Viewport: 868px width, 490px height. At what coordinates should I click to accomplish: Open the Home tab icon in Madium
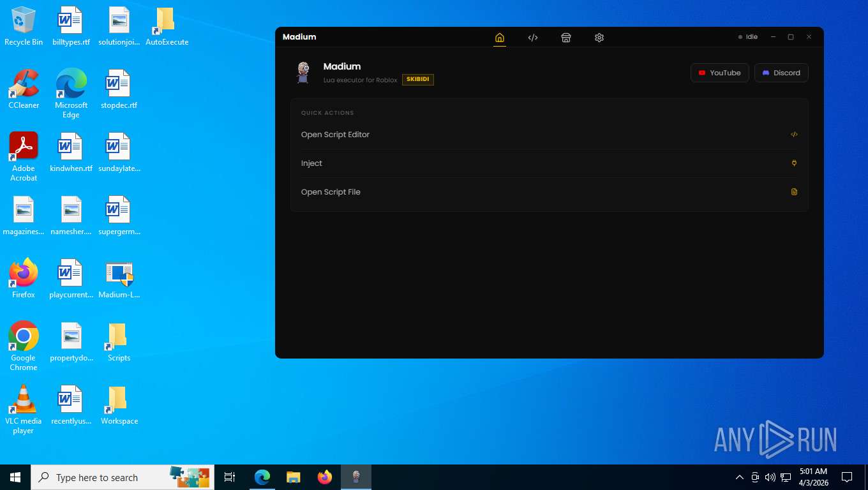tap(500, 38)
